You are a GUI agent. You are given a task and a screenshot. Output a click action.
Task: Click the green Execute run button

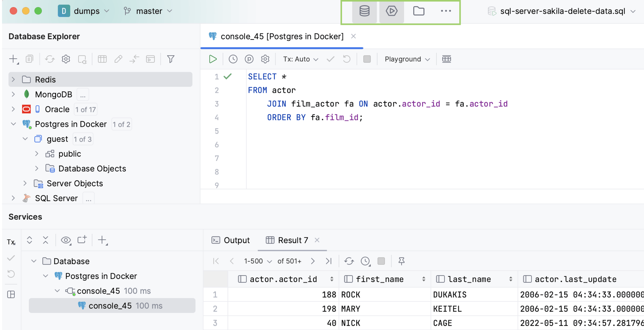[x=212, y=59]
